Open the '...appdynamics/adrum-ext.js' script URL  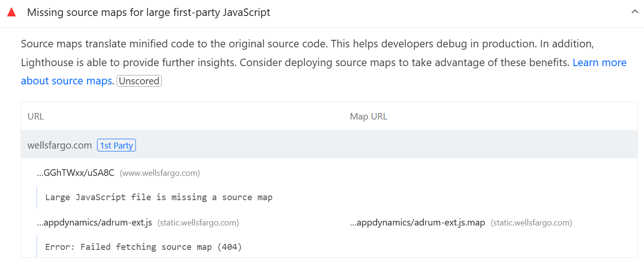click(94, 223)
